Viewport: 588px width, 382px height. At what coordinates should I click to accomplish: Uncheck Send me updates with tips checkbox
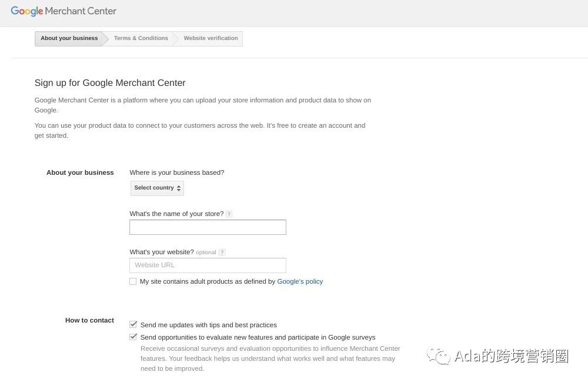click(x=133, y=324)
